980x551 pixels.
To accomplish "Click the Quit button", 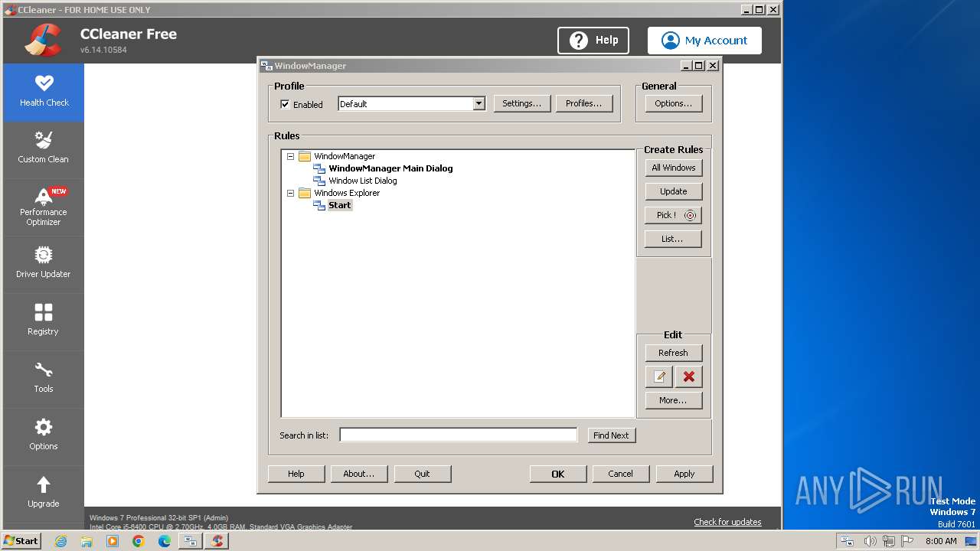I will point(423,474).
